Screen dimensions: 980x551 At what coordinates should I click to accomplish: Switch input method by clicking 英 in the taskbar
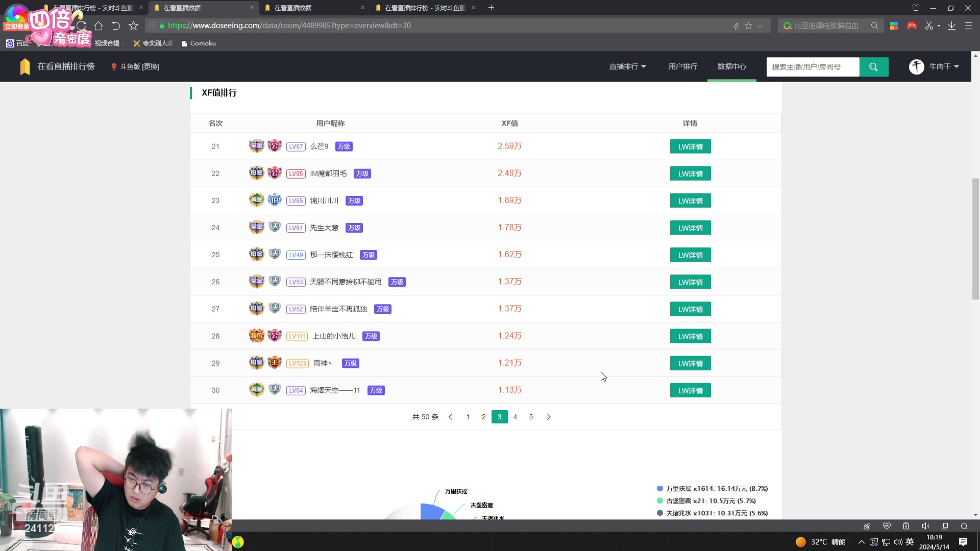click(910, 542)
